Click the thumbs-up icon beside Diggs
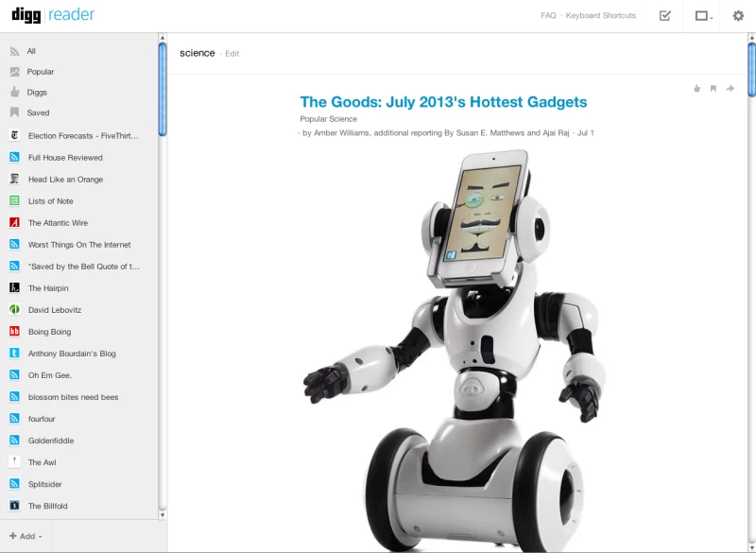Screen dimensions: 756x553 pyautogui.click(x=14, y=93)
